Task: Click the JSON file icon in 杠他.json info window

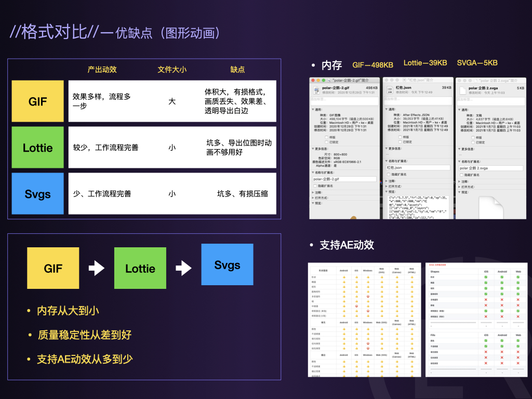Action: coord(390,90)
